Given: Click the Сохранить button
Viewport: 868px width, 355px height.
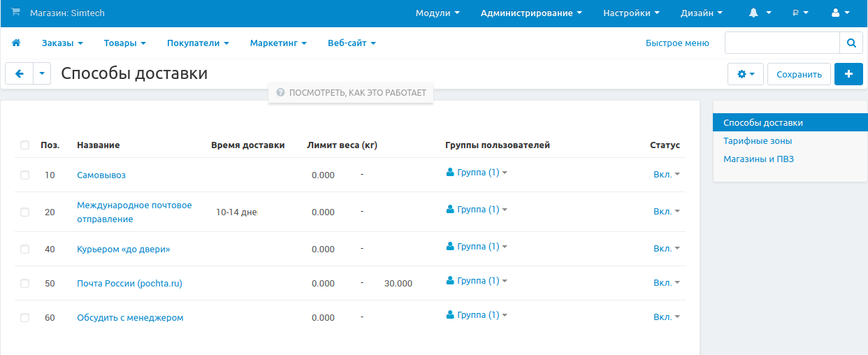Looking at the screenshot, I should click(799, 74).
